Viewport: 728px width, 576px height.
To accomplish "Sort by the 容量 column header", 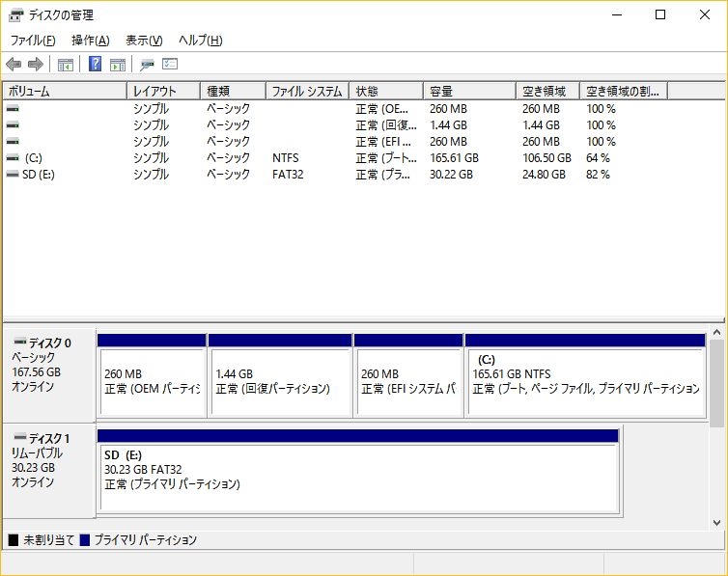I will click(470, 91).
